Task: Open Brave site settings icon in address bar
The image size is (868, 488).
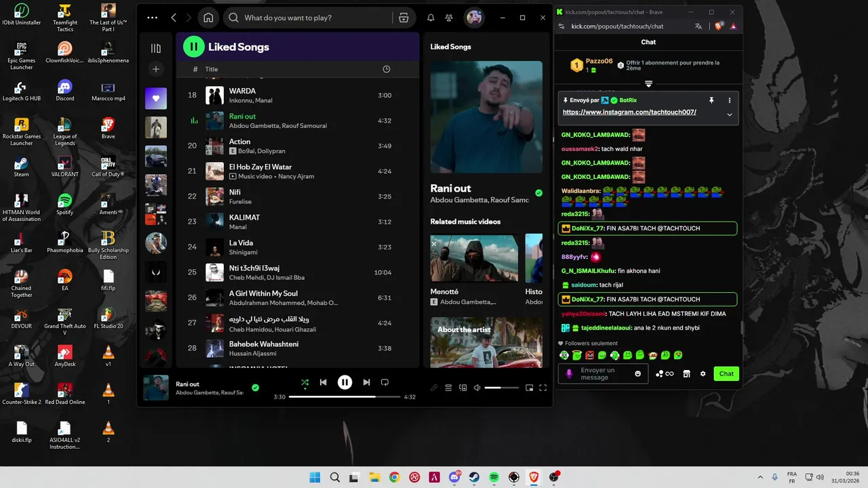Action: [562, 26]
